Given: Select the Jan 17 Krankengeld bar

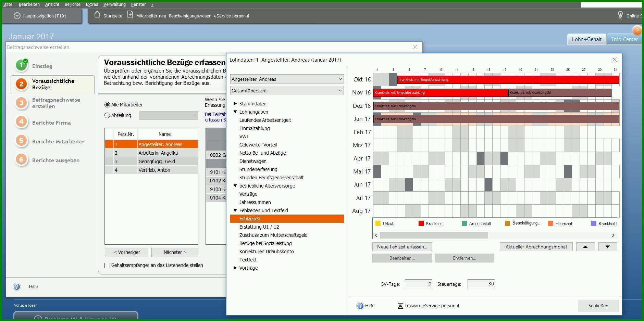Looking at the screenshot, I should (496, 119).
